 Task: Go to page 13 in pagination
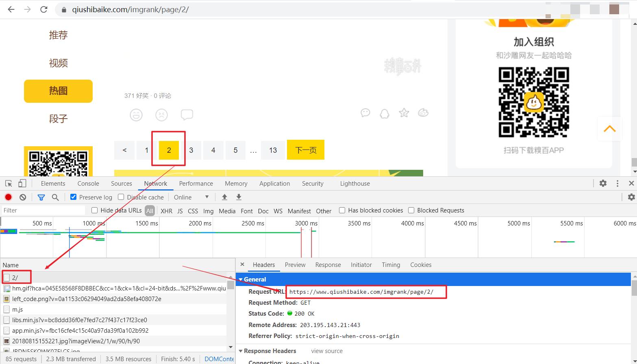coord(273,150)
